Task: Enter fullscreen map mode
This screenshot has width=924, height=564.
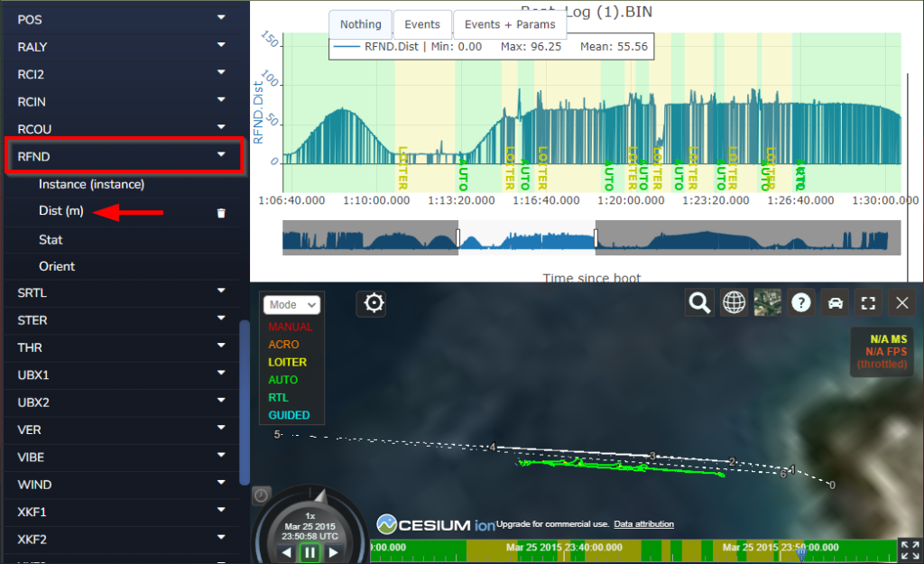Action: click(x=868, y=302)
